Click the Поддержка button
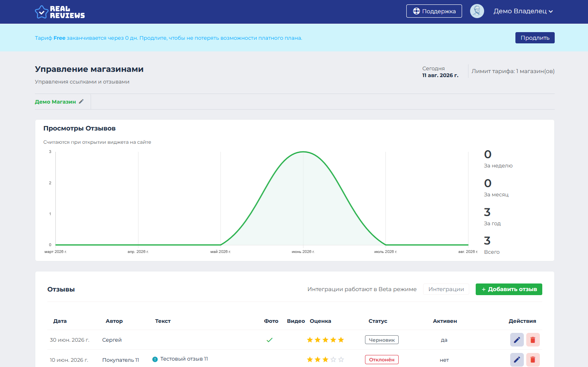588x367 pixels. (x=434, y=11)
